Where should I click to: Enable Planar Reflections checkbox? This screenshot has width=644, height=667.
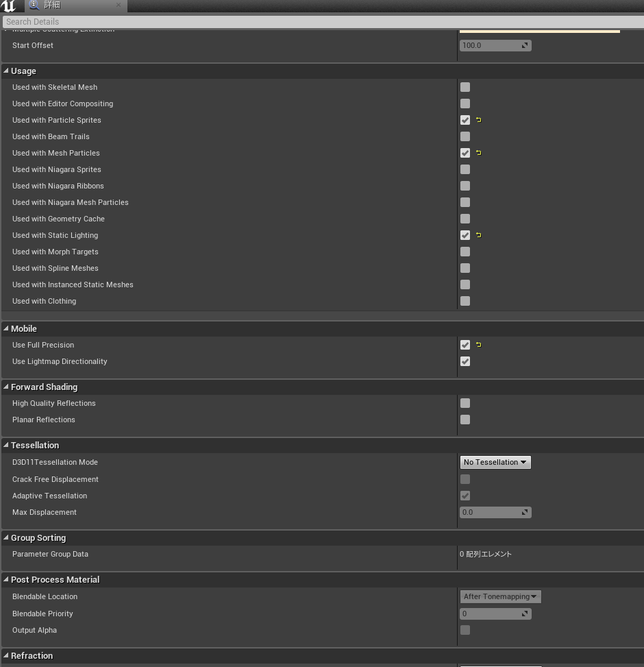tap(465, 420)
